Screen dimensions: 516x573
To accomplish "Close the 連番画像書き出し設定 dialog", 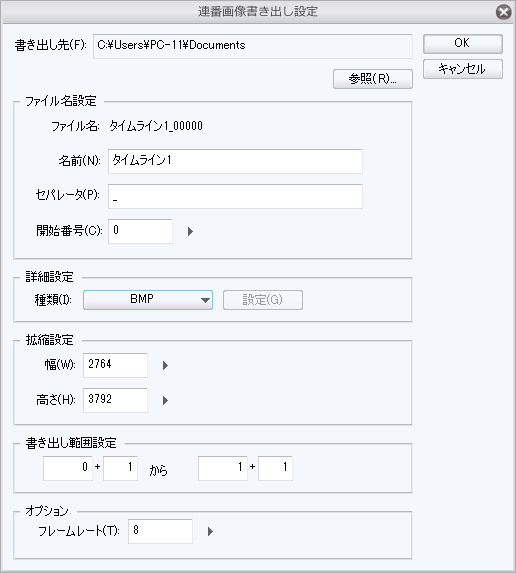I will point(504,12).
